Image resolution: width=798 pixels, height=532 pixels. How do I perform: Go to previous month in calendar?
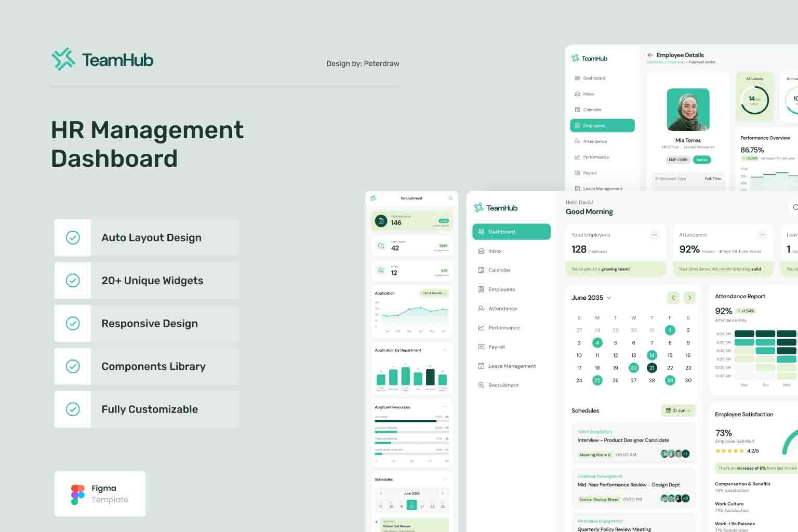coord(673,298)
